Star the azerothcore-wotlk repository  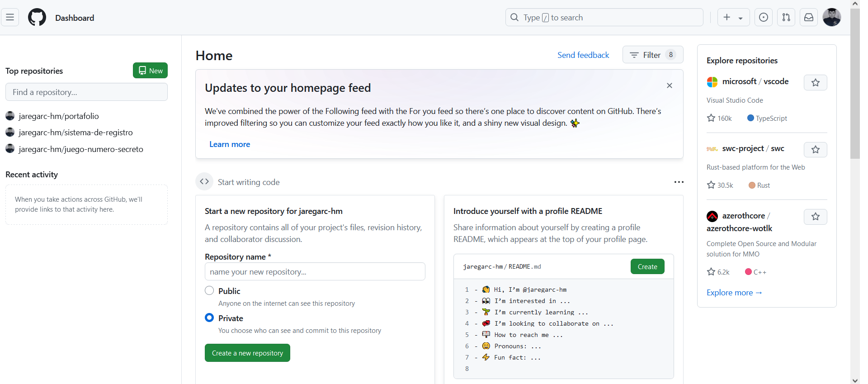pos(816,217)
